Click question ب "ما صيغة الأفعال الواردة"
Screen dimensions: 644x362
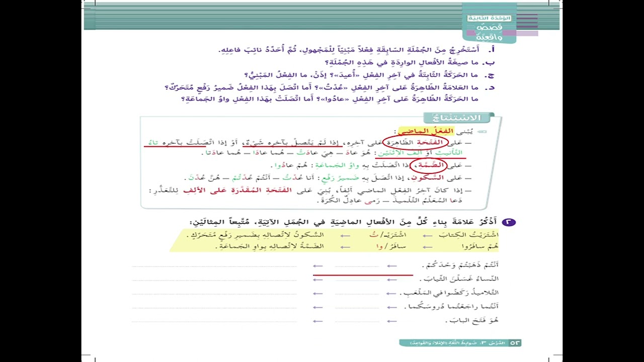click(410, 62)
